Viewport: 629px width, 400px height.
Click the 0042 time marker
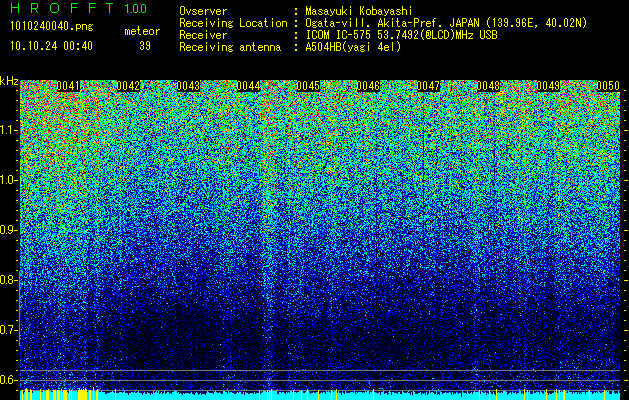click(x=128, y=86)
